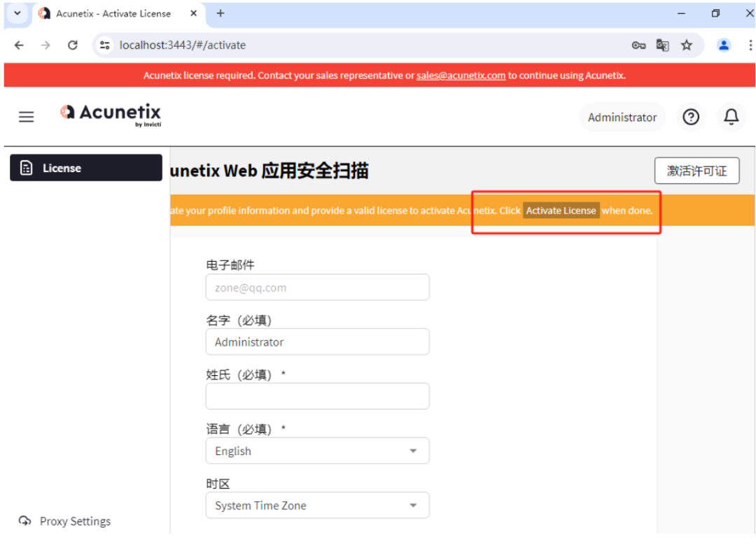The width and height of the screenshot is (756, 546).
Task: Open the 语言 English dropdown
Action: [317, 451]
